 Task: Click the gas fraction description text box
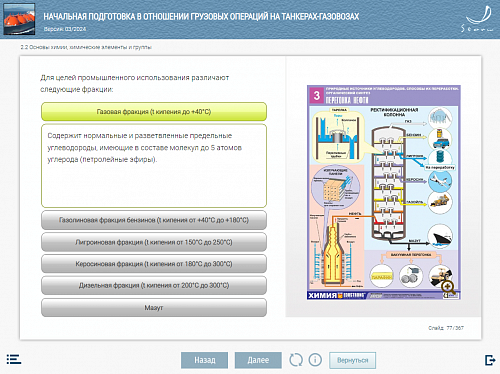pos(154,166)
